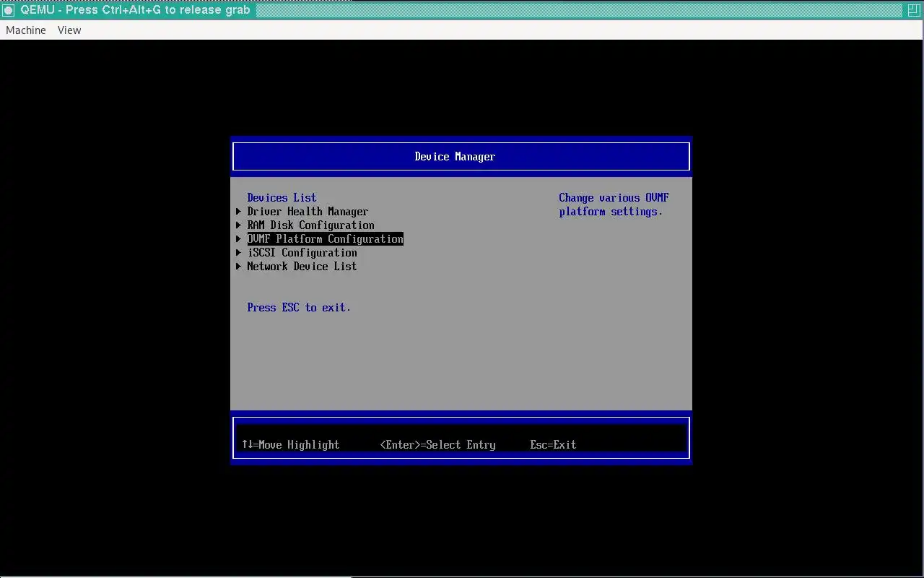Select RAM Disk Configuration entry
This screenshot has width=924, height=578.
point(310,225)
